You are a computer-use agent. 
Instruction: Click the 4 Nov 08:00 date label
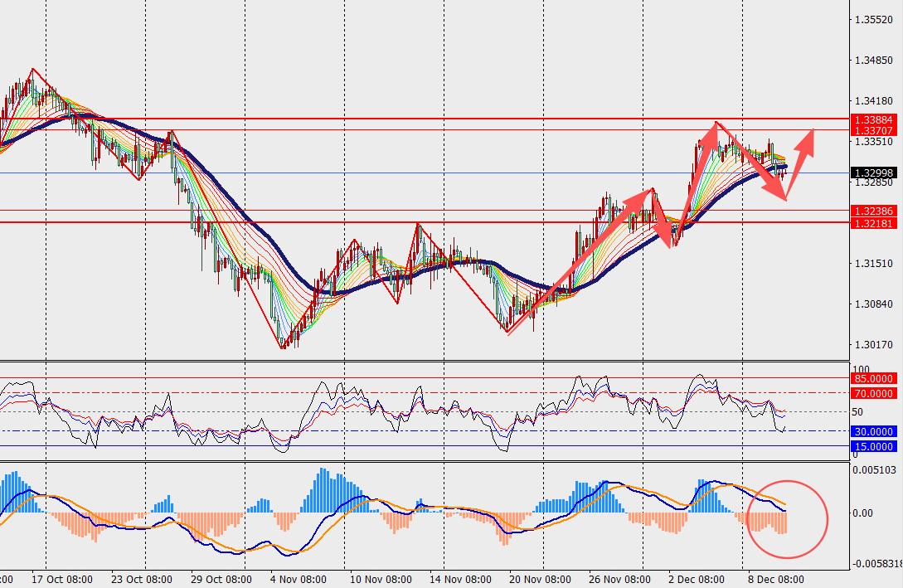click(x=296, y=579)
